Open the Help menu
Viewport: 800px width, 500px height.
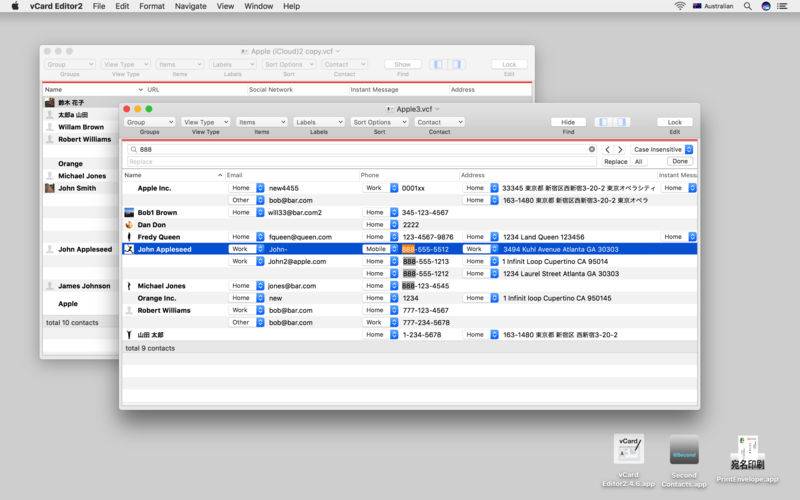[x=291, y=6]
